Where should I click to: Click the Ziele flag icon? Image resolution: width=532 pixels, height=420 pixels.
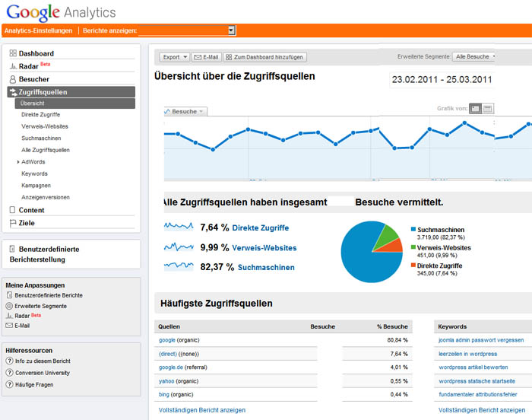(x=13, y=223)
